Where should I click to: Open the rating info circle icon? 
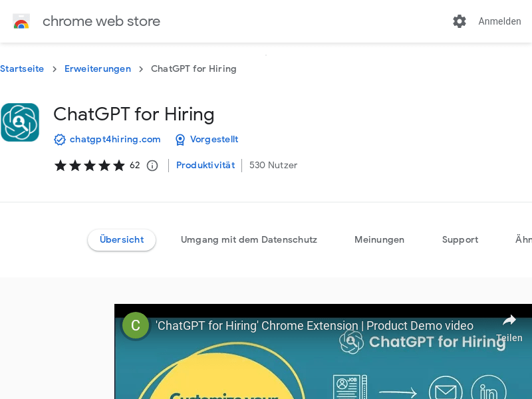point(152,166)
